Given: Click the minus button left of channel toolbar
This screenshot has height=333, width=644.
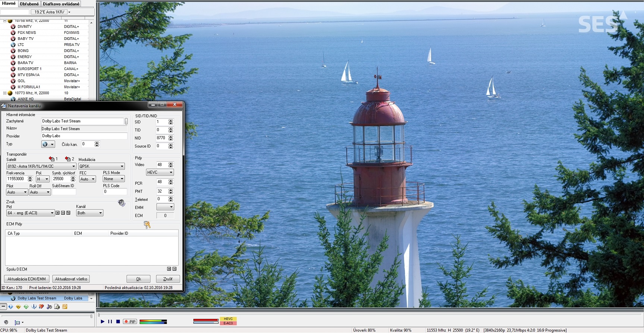Looking at the screenshot, I should (x=3, y=307).
